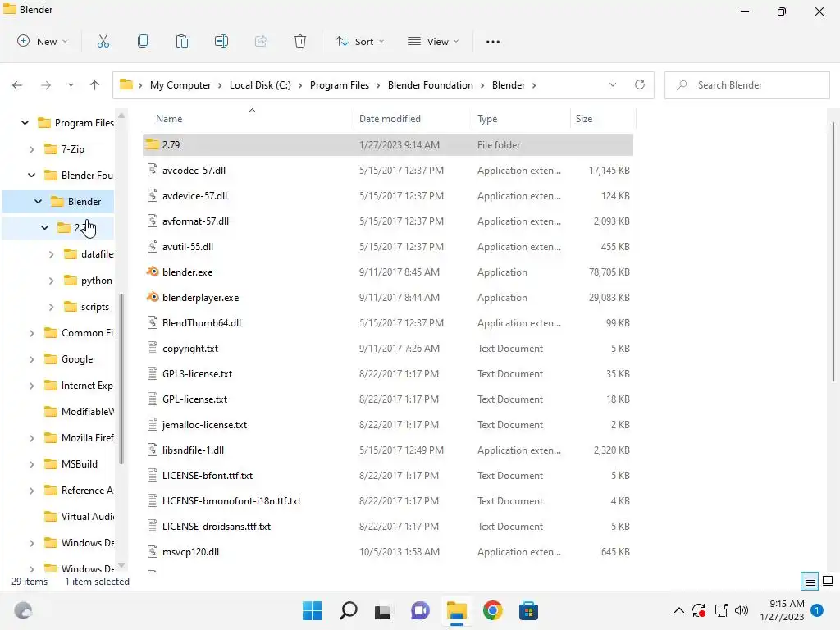Click the Rename icon in toolbar
The height and width of the screenshot is (630, 840).
(x=221, y=41)
